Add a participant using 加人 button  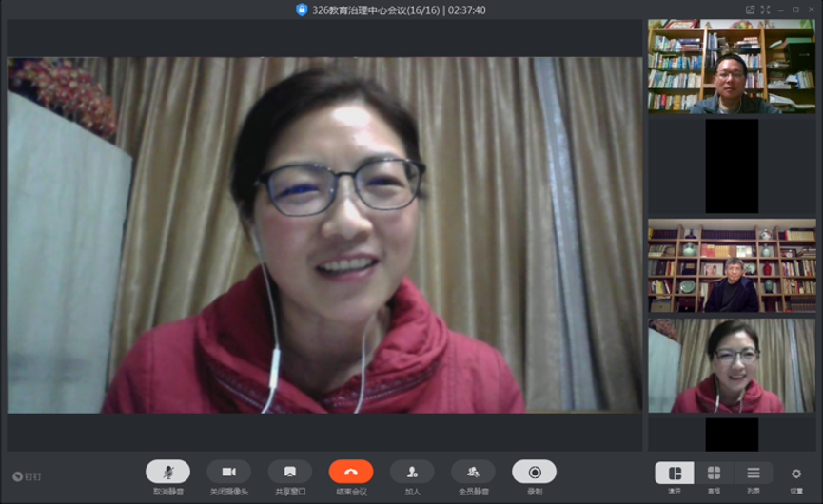pos(412,472)
